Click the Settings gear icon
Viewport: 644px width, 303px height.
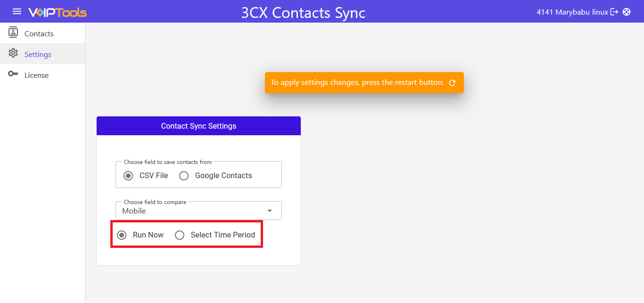tap(13, 54)
